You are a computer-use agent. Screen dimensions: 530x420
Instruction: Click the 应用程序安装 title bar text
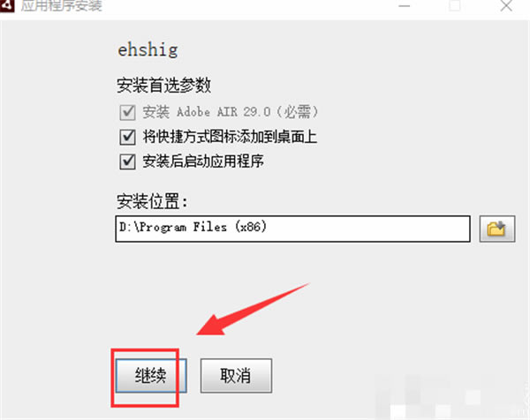click(x=61, y=6)
